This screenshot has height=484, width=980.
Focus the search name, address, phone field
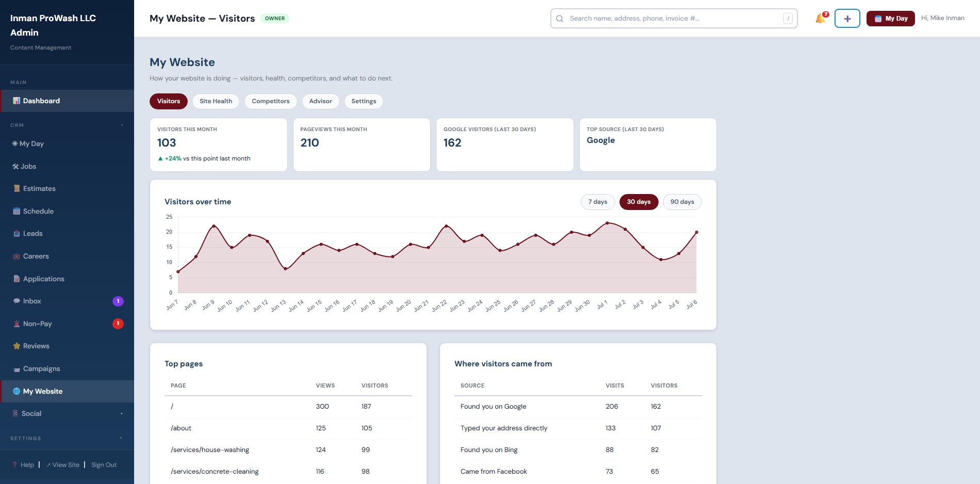674,19
